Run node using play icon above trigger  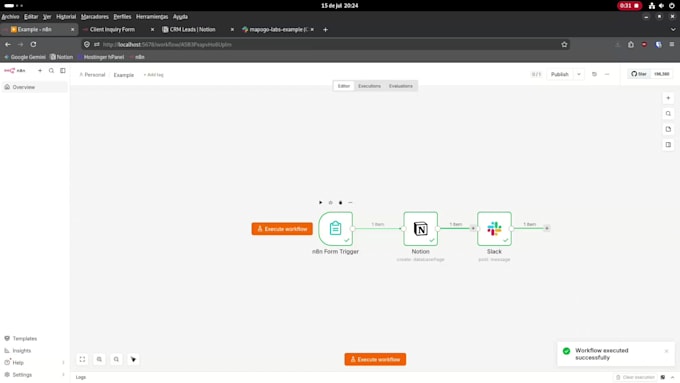320,203
